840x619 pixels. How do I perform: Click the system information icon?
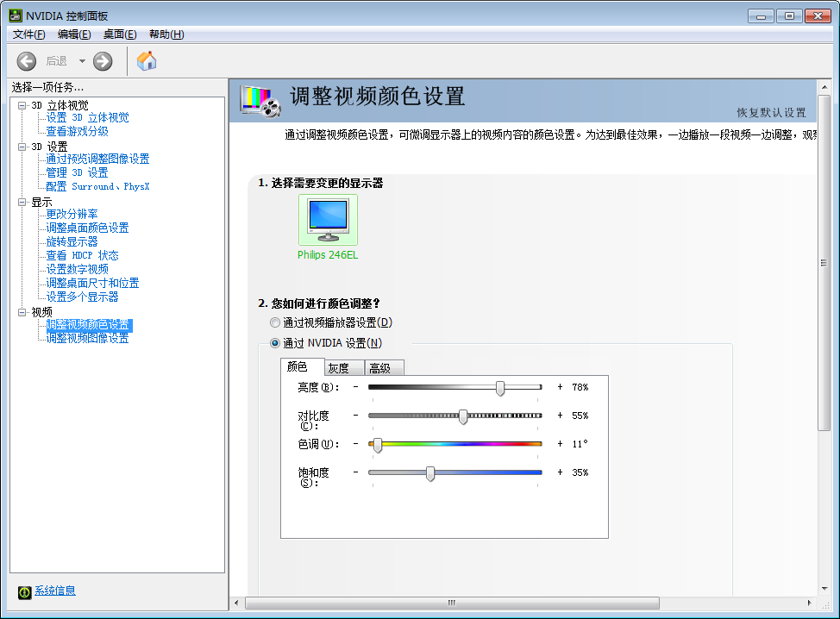(x=25, y=592)
